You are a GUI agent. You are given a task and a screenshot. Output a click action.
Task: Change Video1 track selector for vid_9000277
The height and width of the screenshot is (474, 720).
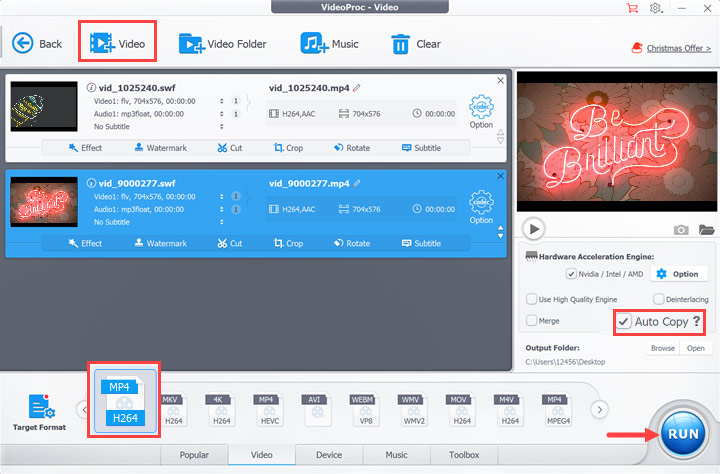pos(222,197)
